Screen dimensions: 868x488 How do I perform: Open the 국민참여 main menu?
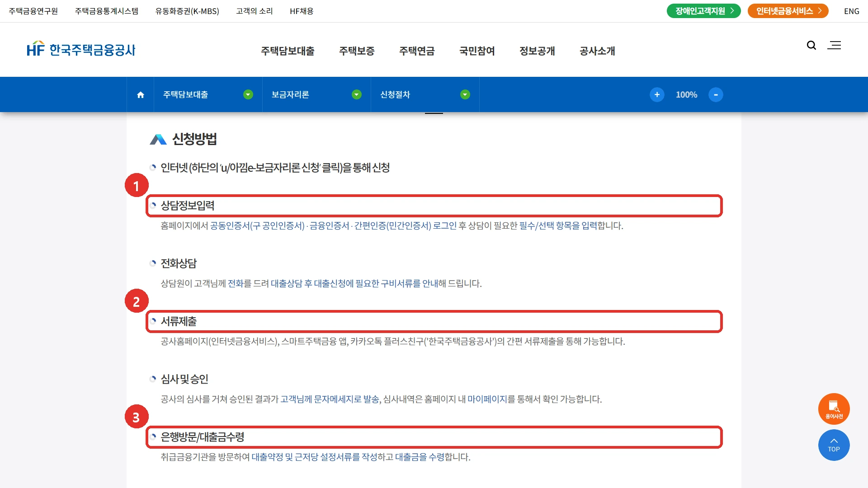tap(477, 51)
